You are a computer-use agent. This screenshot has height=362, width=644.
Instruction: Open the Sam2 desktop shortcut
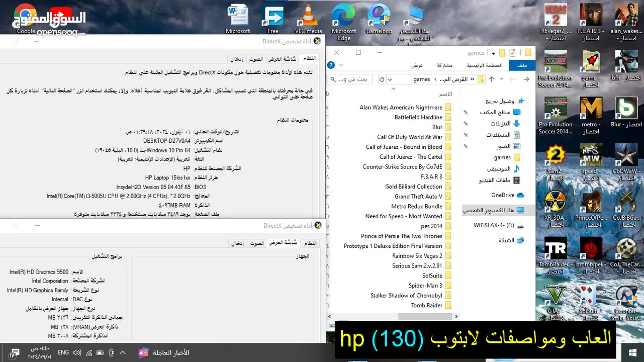(556, 162)
